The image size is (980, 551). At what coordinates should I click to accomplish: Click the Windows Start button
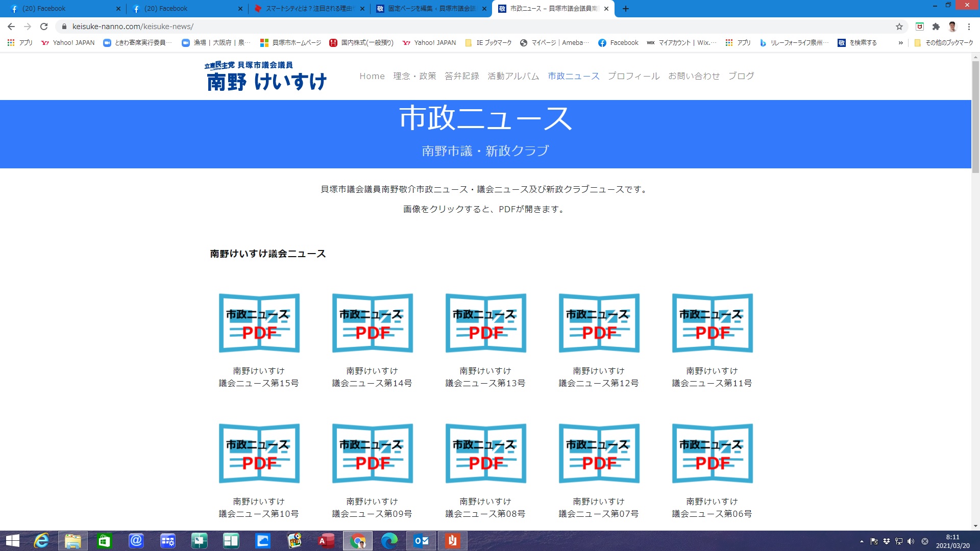click(12, 541)
